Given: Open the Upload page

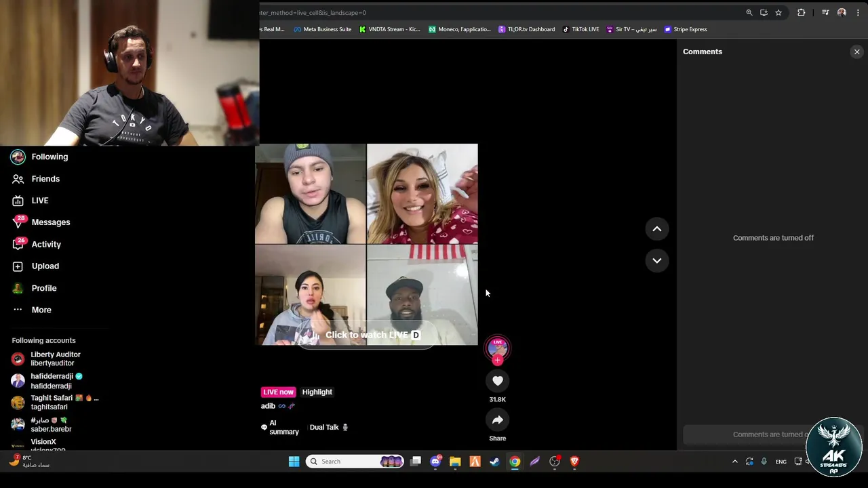Looking at the screenshot, I should pos(35,266).
